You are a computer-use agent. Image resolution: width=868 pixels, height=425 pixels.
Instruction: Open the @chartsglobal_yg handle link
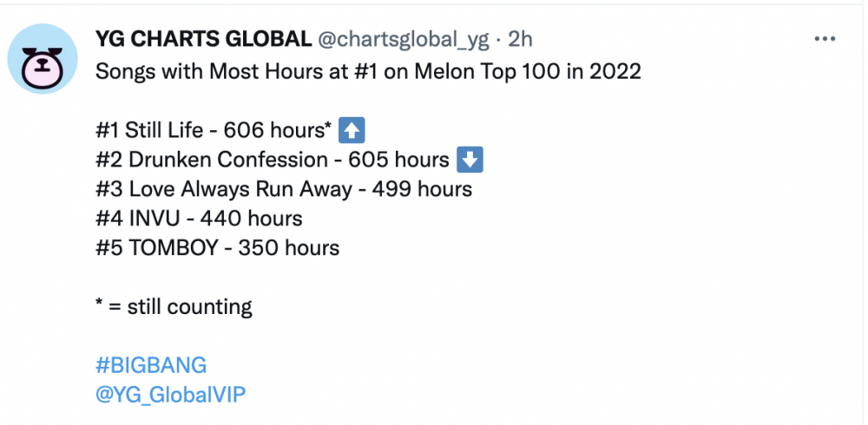404,39
